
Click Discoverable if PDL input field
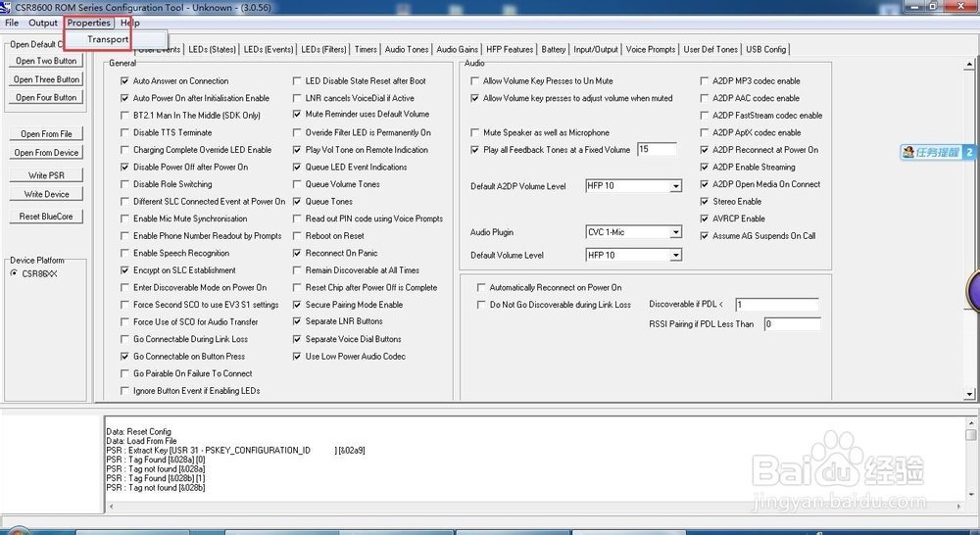(x=777, y=305)
